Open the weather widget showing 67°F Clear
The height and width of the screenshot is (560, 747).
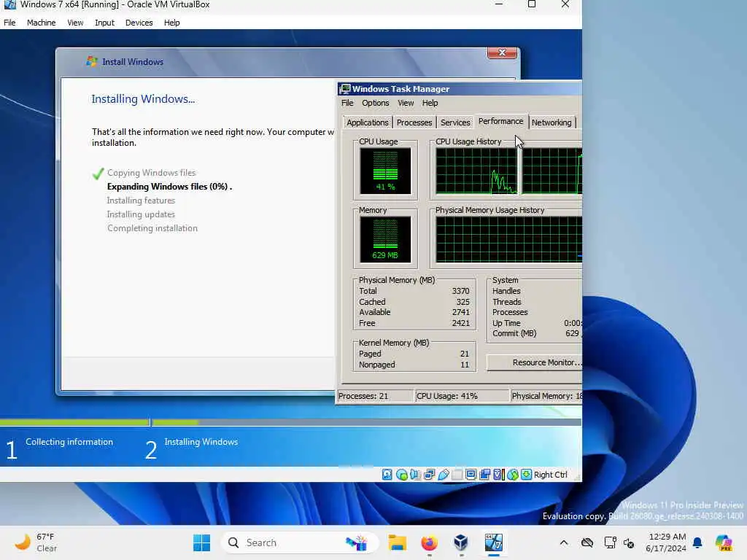35,542
